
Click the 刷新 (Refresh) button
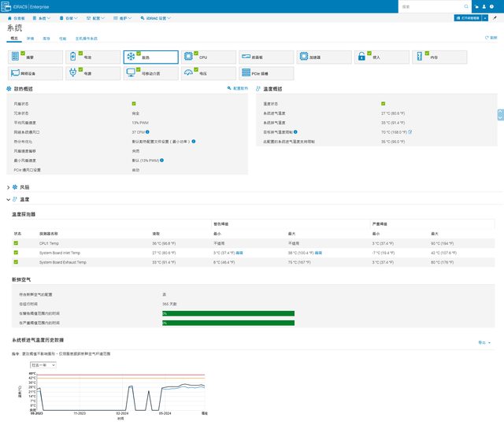point(491,37)
